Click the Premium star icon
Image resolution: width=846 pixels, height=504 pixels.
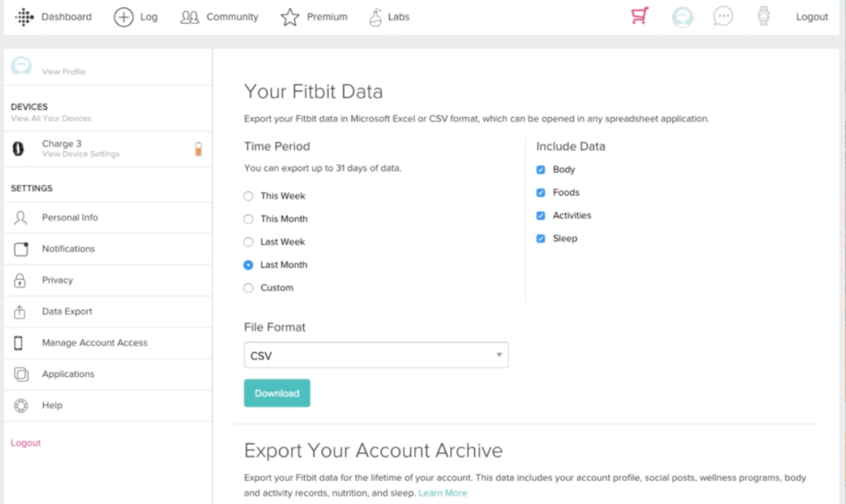pyautogui.click(x=290, y=16)
